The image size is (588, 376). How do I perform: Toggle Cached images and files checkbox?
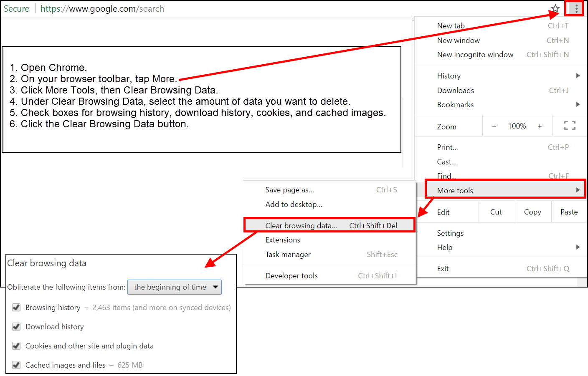point(16,365)
